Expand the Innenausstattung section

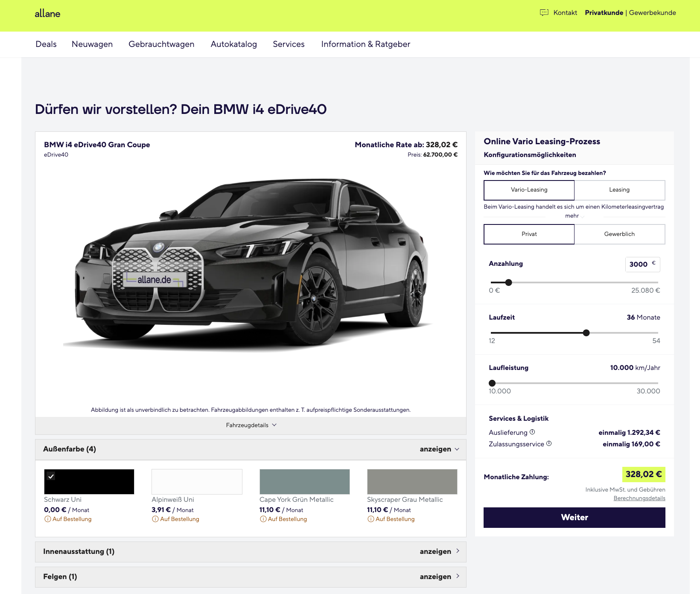251,552
